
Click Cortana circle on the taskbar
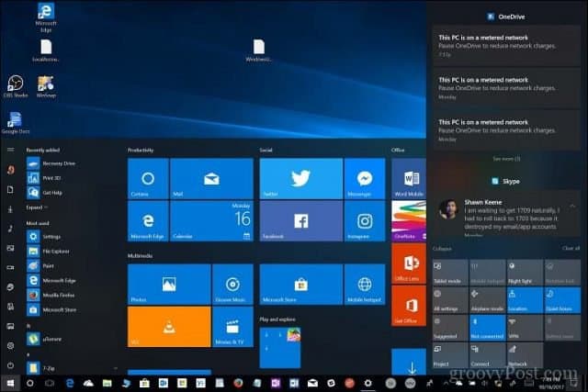click(x=30, y=383)
